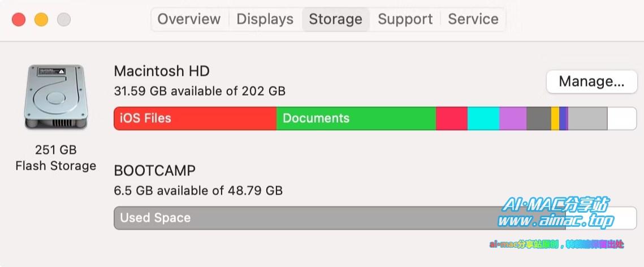Click the white free space segment

(x=622, y=118)
